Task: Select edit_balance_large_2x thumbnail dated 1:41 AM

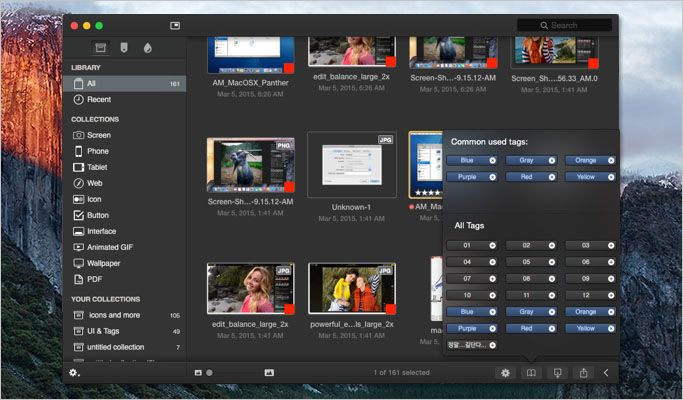Action: [x=251, y=288]
